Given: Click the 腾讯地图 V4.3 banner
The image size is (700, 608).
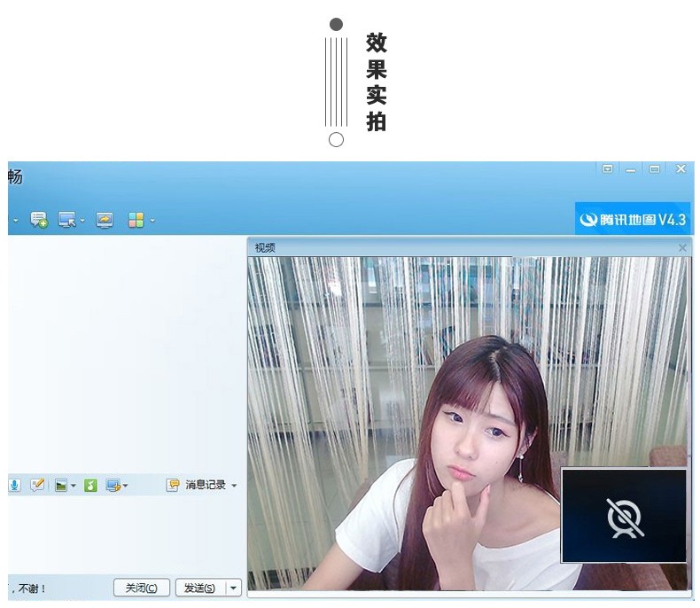Looking at the screenshot, I should pos(633,219).
